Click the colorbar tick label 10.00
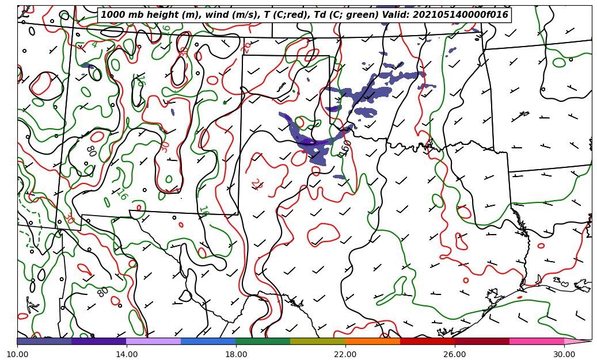 tap(17, 354)
